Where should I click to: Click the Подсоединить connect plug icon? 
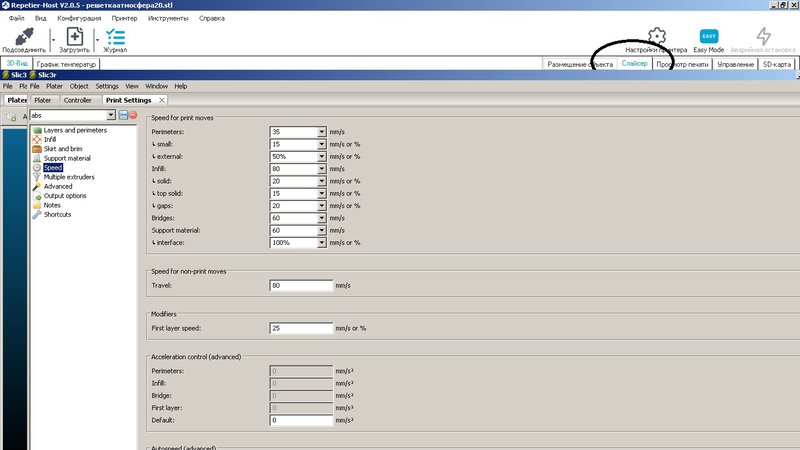[24, 35]
